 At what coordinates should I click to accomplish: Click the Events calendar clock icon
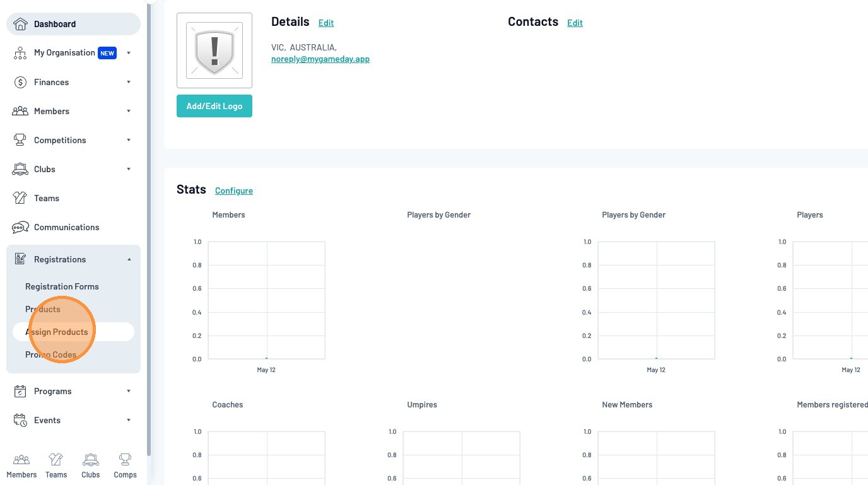(20, 420)
